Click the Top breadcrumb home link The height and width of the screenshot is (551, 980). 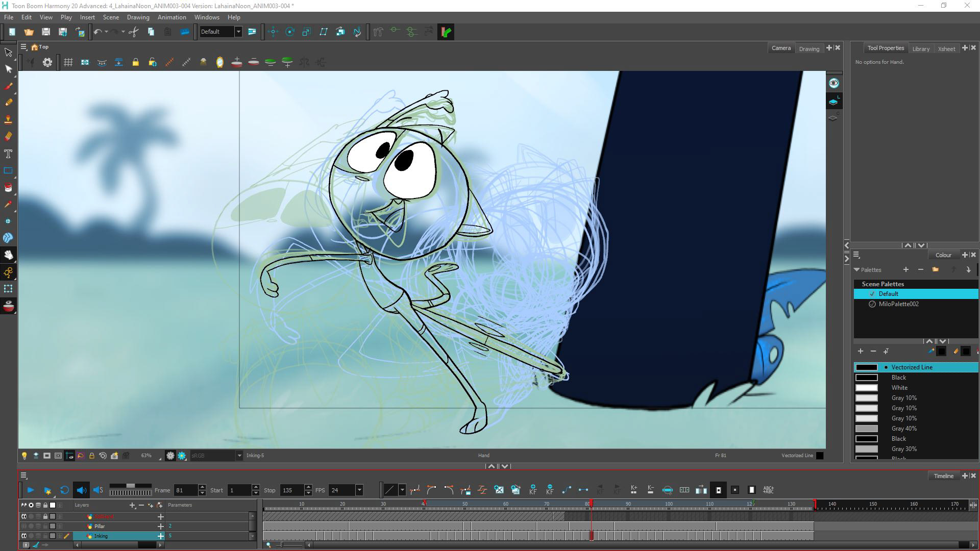coord(40,47)
